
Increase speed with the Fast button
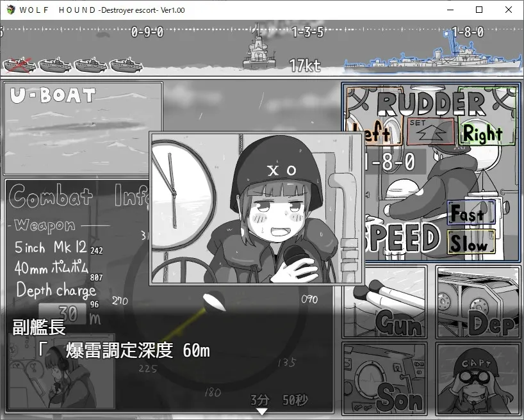coord(471,213)
